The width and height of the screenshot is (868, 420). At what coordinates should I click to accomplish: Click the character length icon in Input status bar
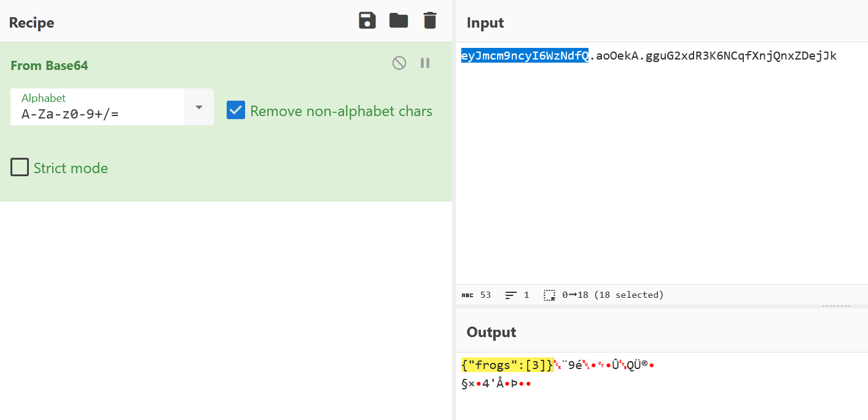pos(467,295)
